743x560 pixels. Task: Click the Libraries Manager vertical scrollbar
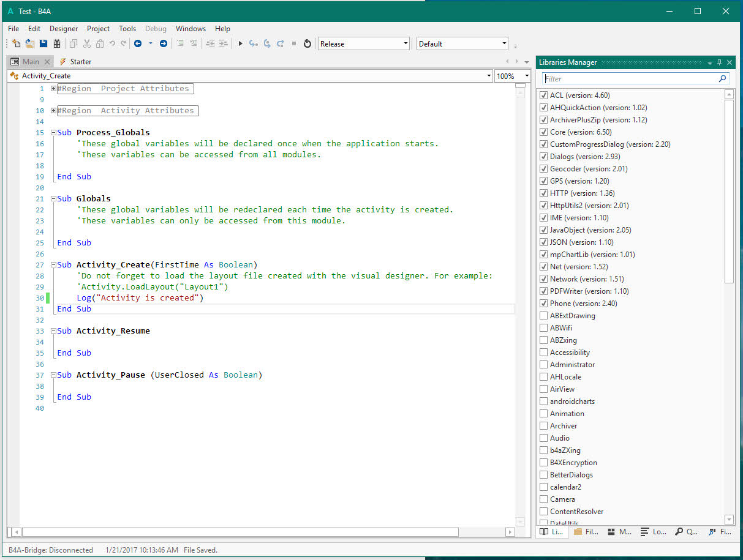729,191
